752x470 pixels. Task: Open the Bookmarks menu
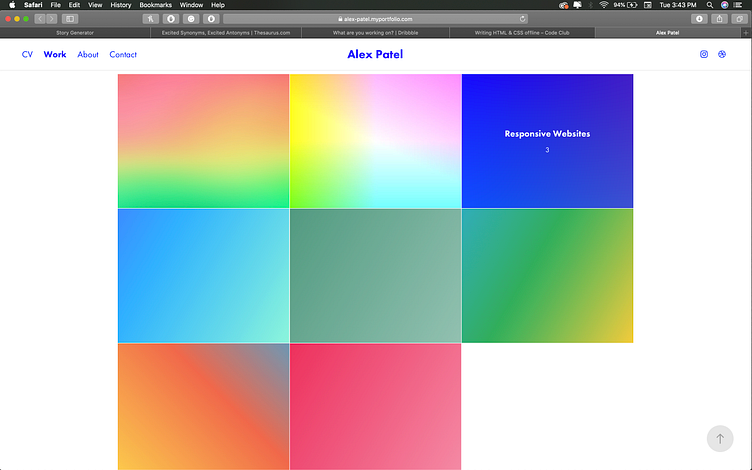click(155, 5)
